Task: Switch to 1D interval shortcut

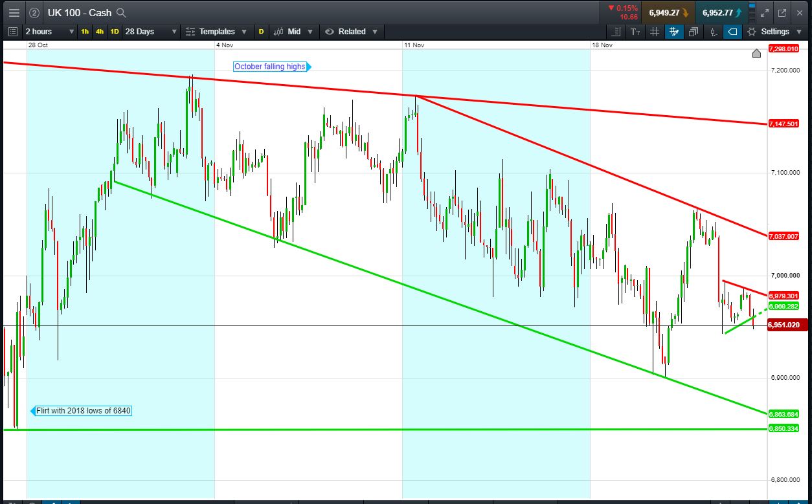Action: [115, 31]
